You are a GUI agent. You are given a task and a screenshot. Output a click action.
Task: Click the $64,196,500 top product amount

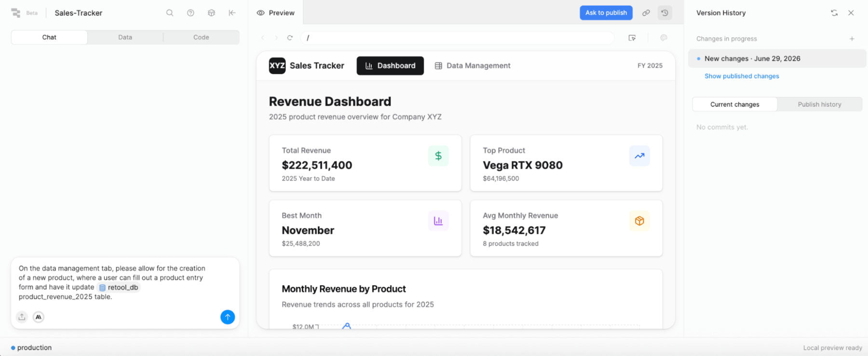[501, 179]
